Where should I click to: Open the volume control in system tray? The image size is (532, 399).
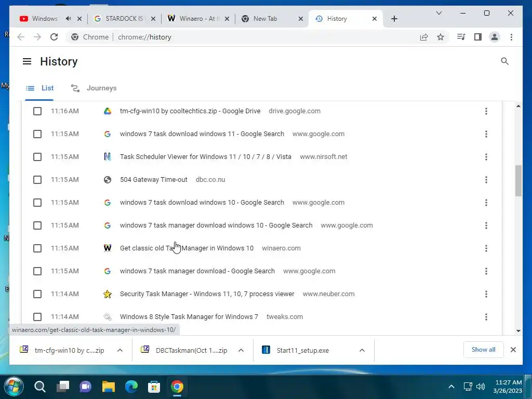[481, 387]
